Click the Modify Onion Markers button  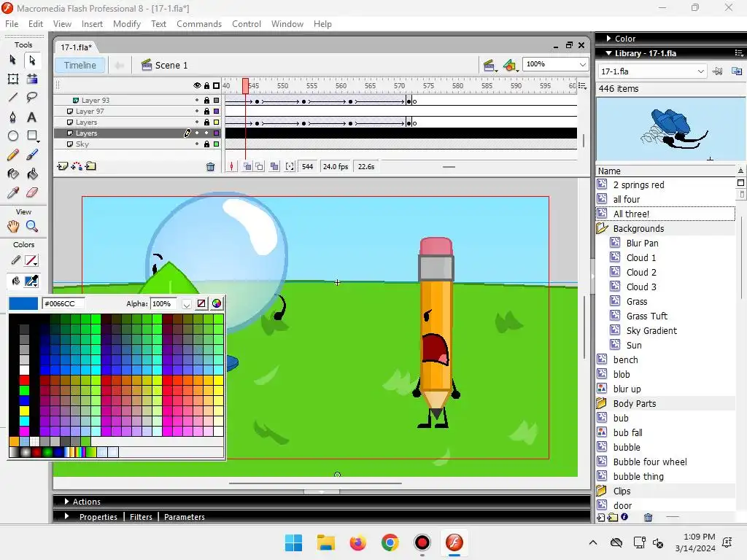tap(290, 167)
